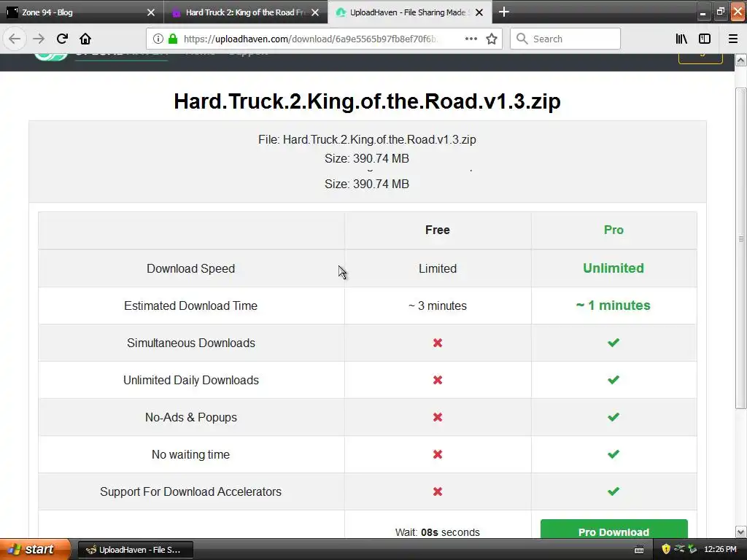Image resolution: width=747 pixels, height=560 pixels.
Task: Open the Firefox hamburger menu
Action: coord(732,39)
